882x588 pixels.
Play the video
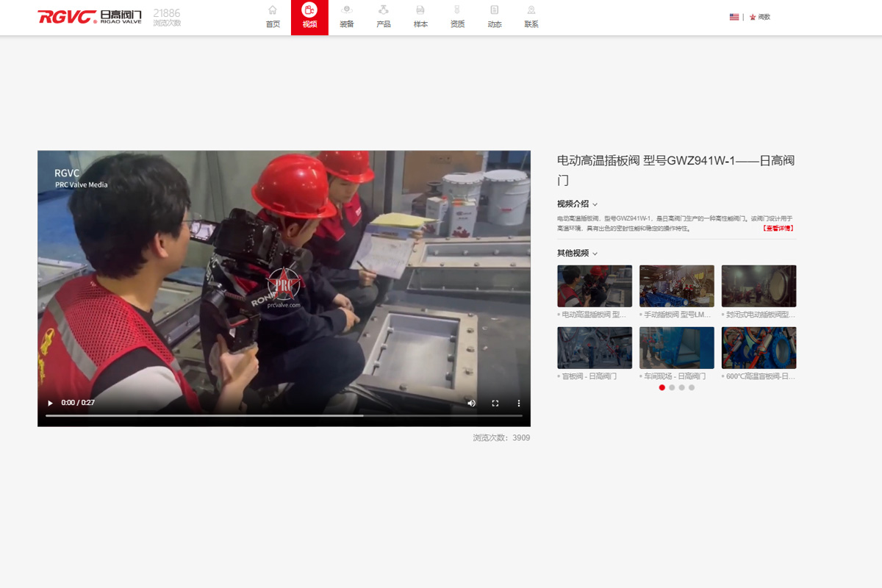[x=50, y=403]
